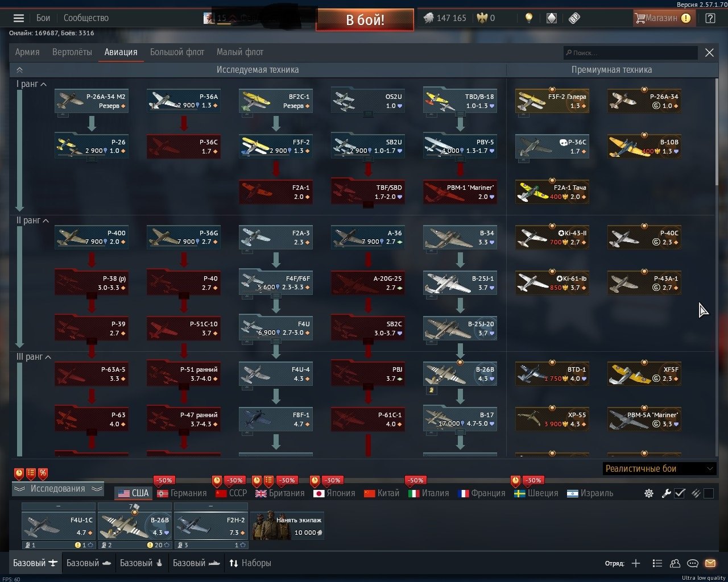Select the premium BTD-1 aircraft

click(x=552, y=373)
